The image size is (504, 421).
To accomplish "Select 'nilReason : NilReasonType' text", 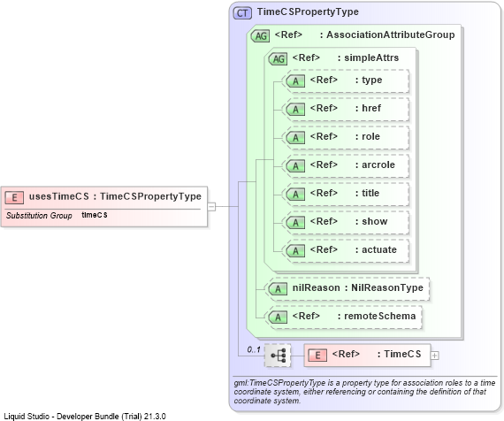I will click(358, 287).
